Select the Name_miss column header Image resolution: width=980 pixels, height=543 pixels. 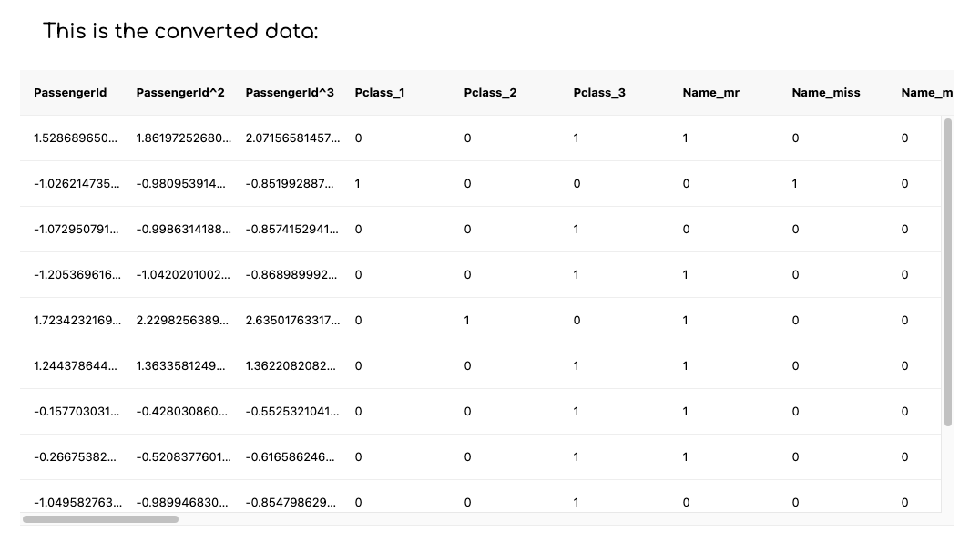pyautogui.click(x=826, y=93)
